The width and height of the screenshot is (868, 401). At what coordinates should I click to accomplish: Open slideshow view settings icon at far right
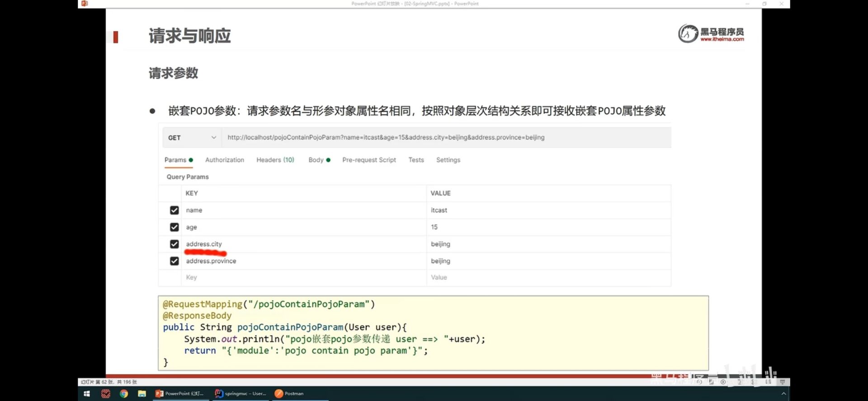(x=783, y=382)
